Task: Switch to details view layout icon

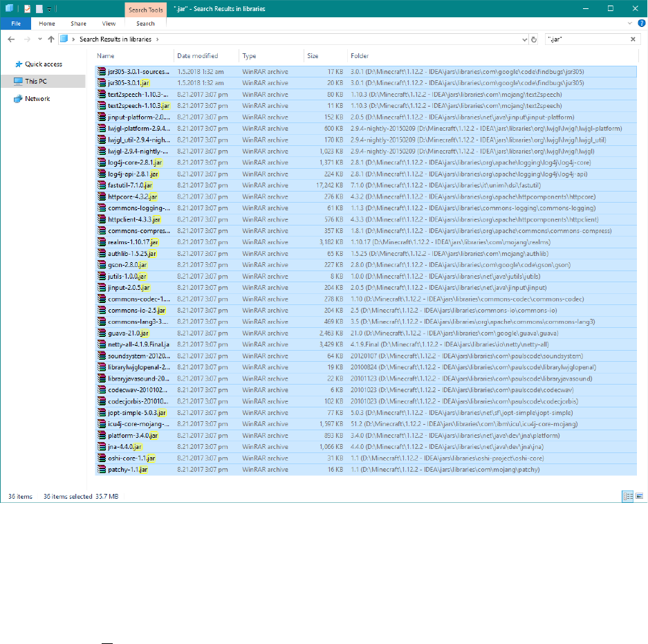Action: (628, 497)
